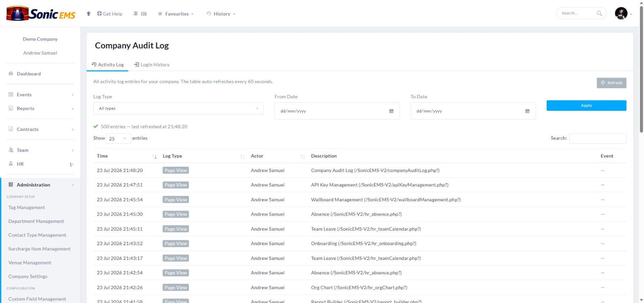Open Surcharge Item Management
This screenshot has width=644, height=303.
(39, 249)
